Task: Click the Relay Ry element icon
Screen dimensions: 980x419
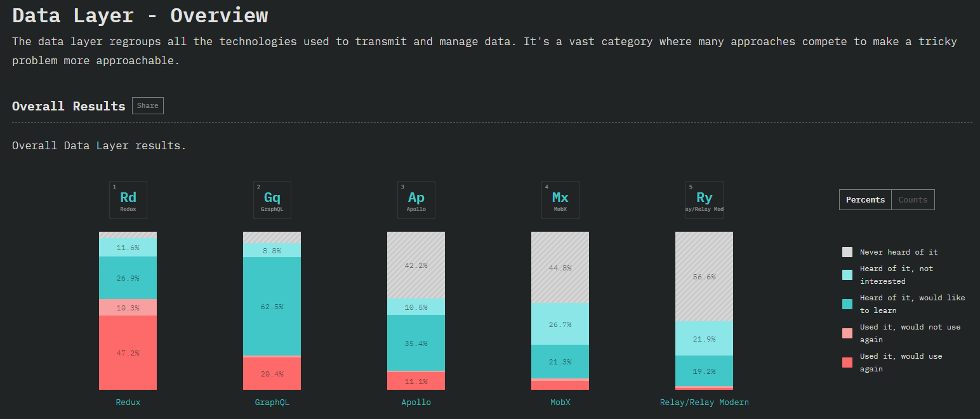Action: coord(705,200)
